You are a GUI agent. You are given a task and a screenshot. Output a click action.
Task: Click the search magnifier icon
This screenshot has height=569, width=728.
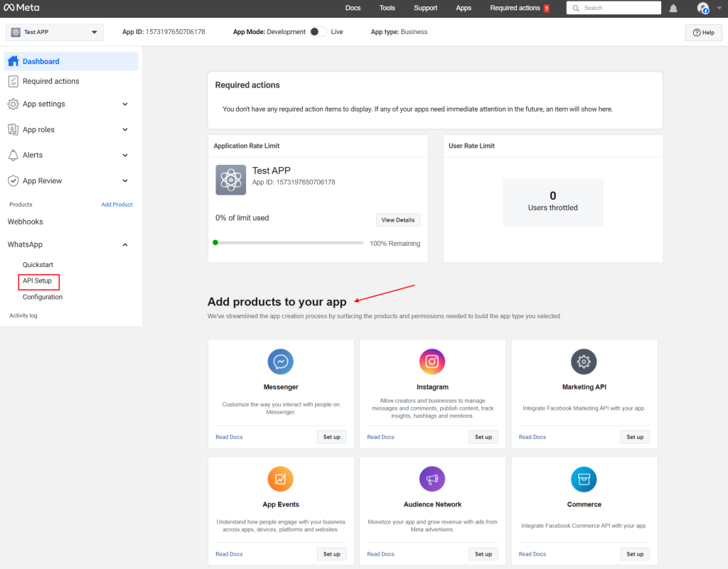coord(576,8)
